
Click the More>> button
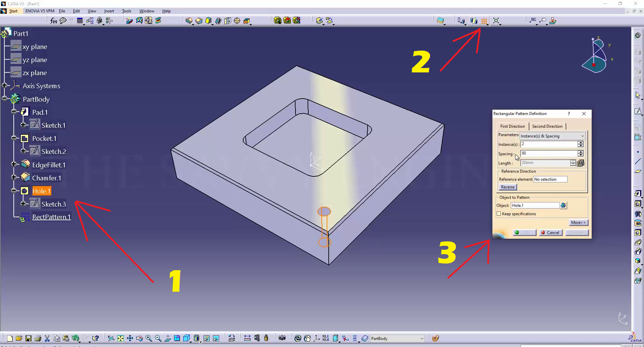coord(578,223)
